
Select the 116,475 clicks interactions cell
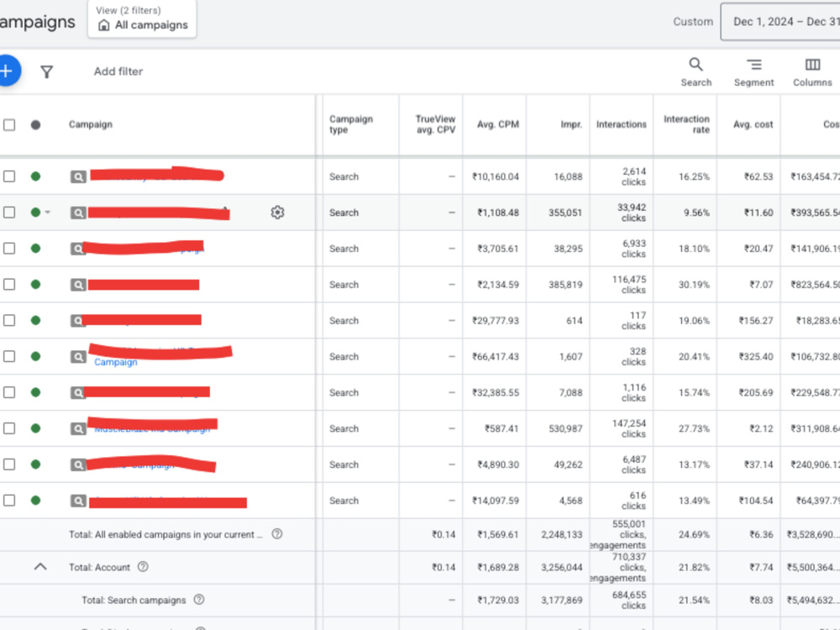click(x=629, y=285)
